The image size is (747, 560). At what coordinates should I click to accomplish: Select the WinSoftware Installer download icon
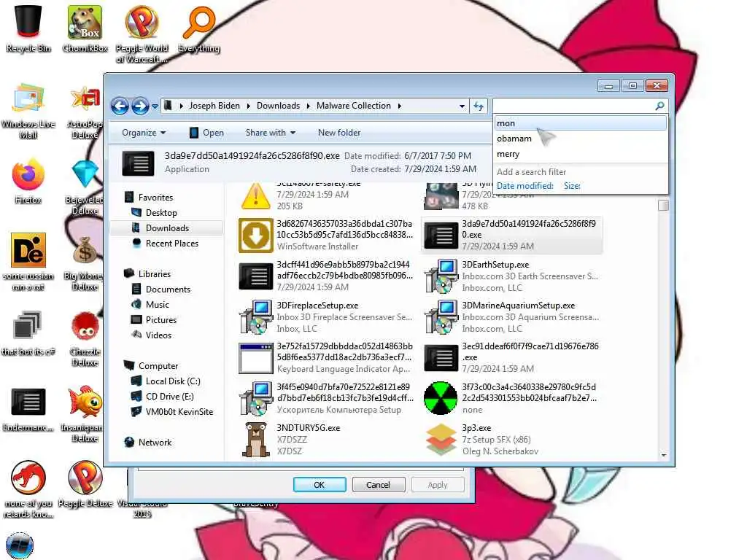pyautogui.click(x=256, y=236)
